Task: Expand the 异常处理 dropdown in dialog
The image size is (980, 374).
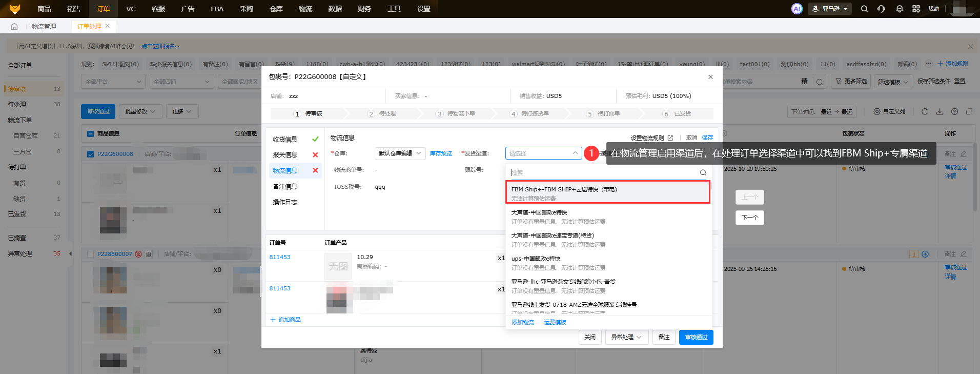Action: pyautogui.click(x=627, y=337)
